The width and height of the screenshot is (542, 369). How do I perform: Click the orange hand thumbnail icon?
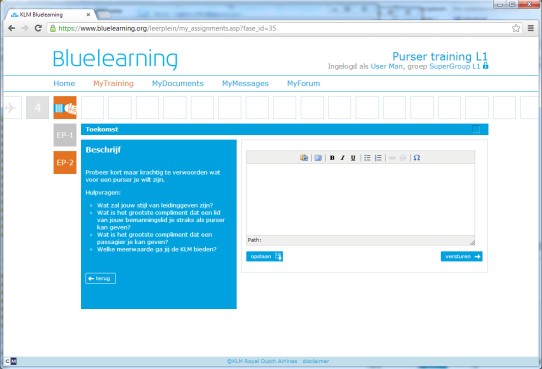65,107
